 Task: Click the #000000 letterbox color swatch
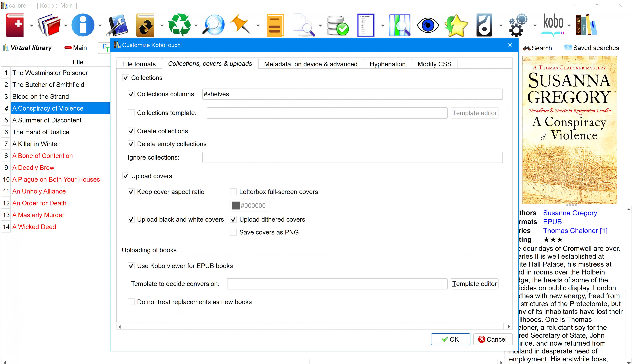(249, 205)
